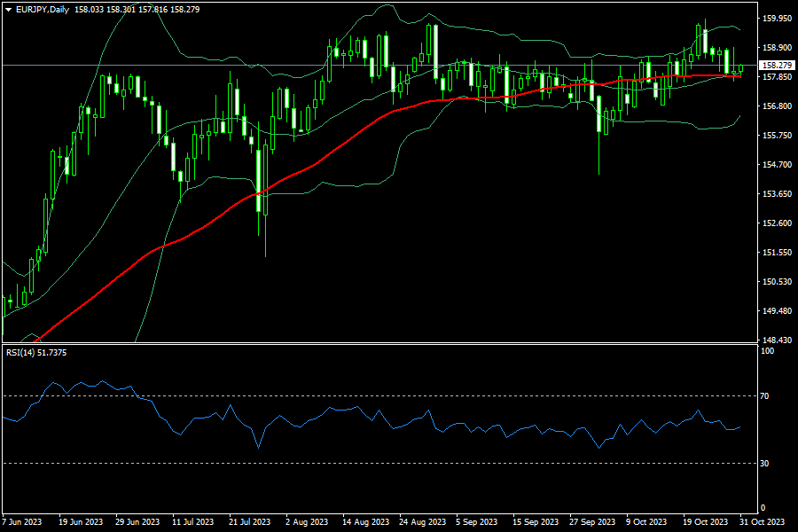
Task: Select the RSI(14) 51.7375 indicator label
Action: 36,352
